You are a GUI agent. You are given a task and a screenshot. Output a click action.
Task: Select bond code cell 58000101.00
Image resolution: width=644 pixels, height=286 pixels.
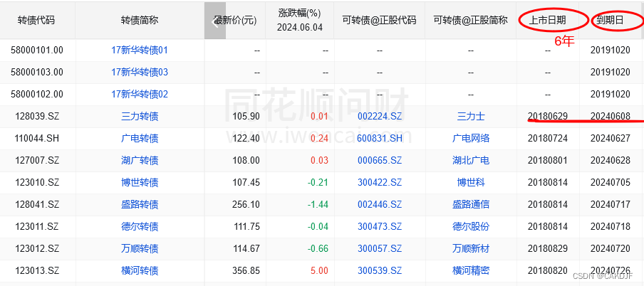[37, 51]
